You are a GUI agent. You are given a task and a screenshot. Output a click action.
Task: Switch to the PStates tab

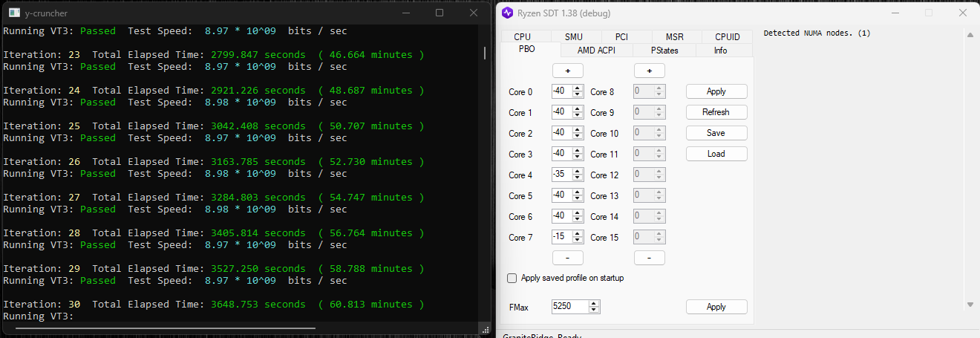(x=664, y=51)
